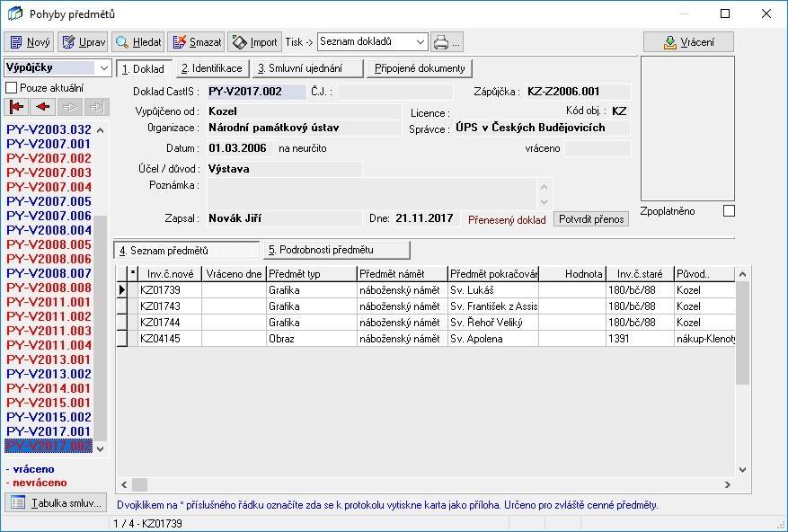The width and height of the screenshot is (788, 532).
Task: Click Potvrdit přenos button
Action: click(591, 219)
